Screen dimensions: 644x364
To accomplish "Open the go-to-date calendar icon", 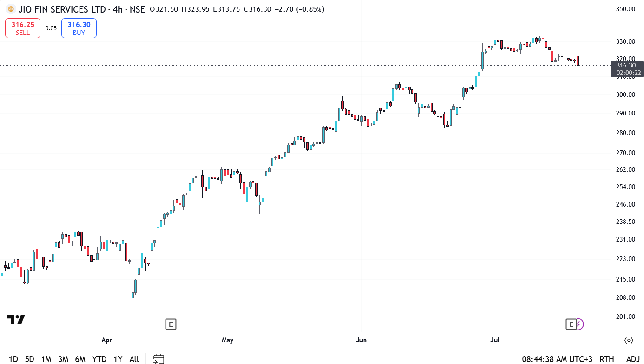I will pos(159,359).
